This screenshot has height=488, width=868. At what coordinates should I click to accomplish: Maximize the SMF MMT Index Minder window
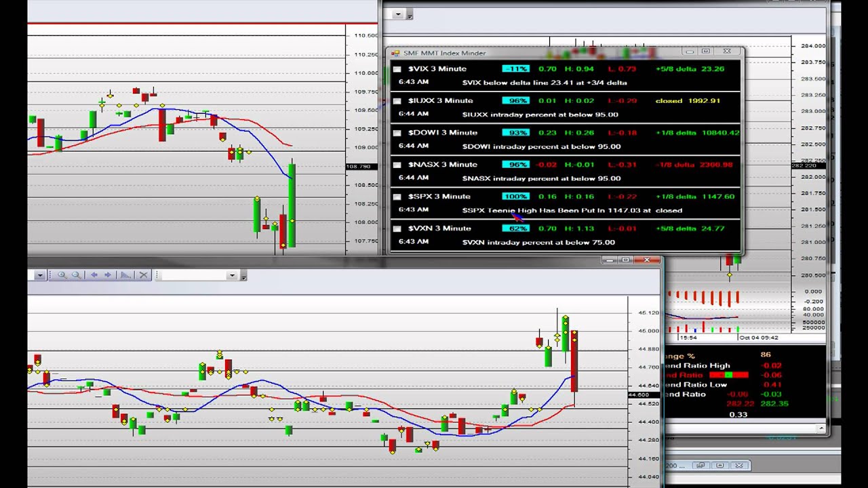tap(706, 52)
